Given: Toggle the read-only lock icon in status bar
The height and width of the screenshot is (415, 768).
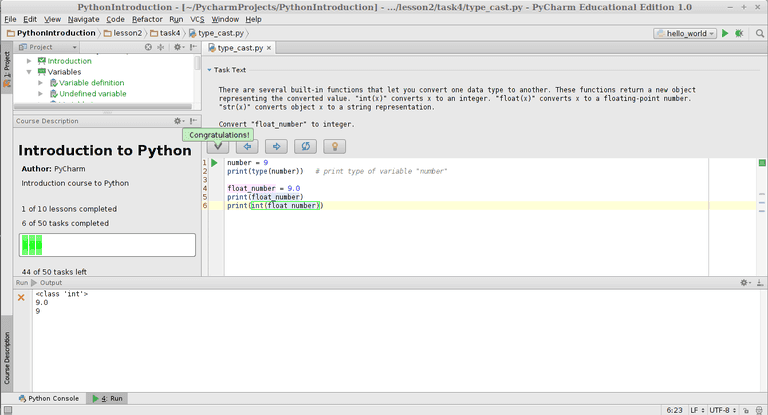Looking at the screenshot, I should (745, 410).
